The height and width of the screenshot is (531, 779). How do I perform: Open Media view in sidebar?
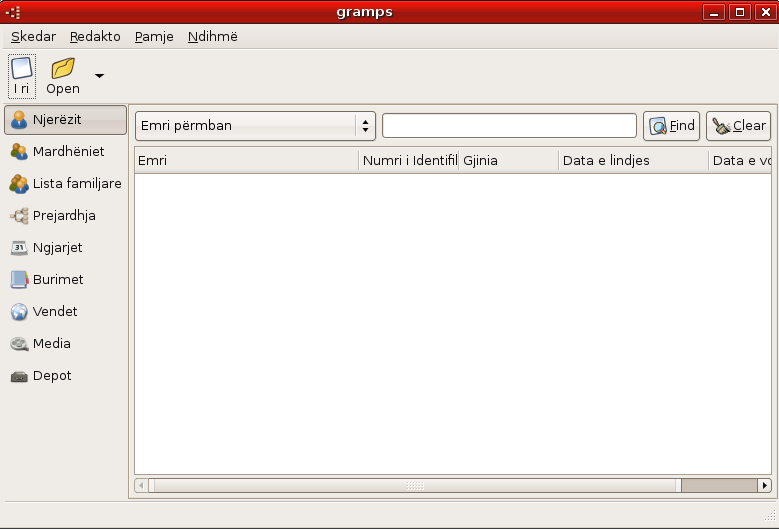click(x=66, y=344)
